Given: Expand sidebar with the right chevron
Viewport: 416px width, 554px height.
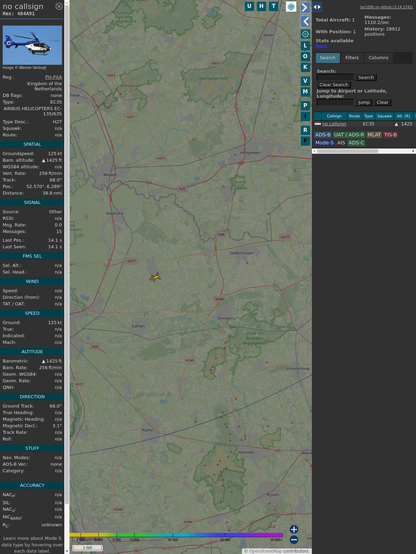Looking at the screenshot, I should coord(305,7).
